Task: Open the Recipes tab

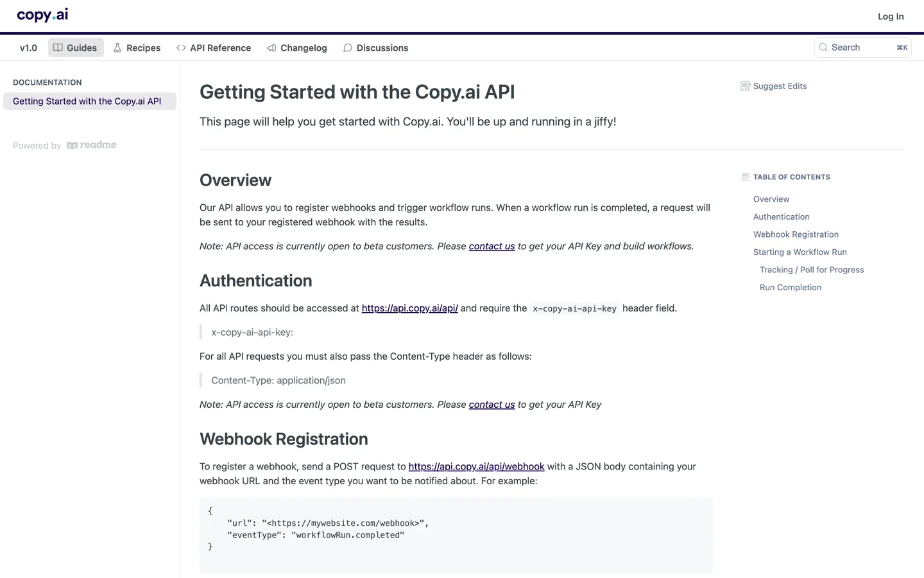Action: click(x=137, y=48)
